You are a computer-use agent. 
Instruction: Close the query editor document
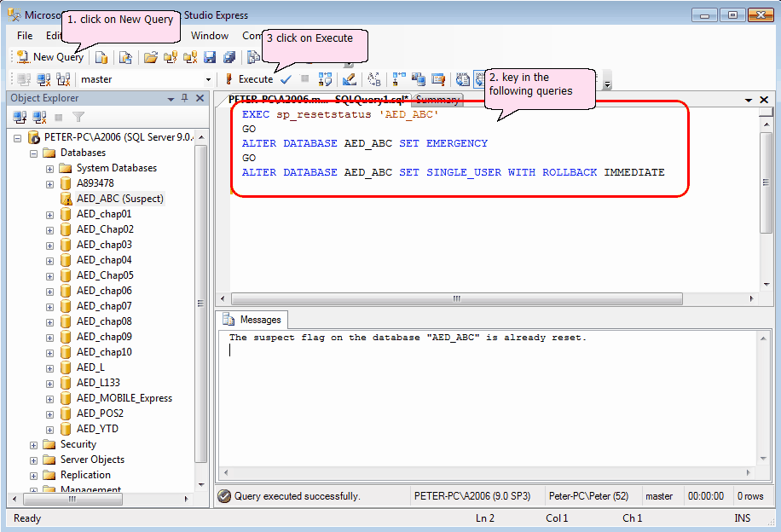(x=764, y=100)
